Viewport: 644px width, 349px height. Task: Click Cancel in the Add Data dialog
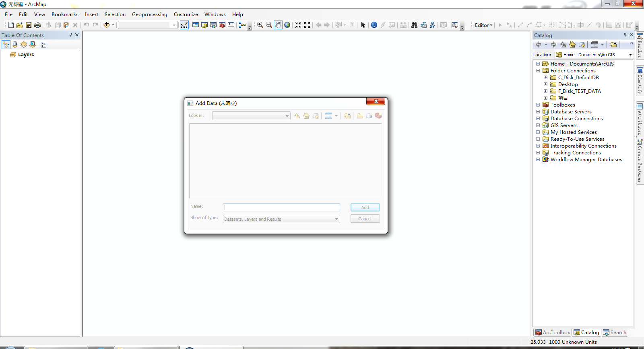click(365, 219)
